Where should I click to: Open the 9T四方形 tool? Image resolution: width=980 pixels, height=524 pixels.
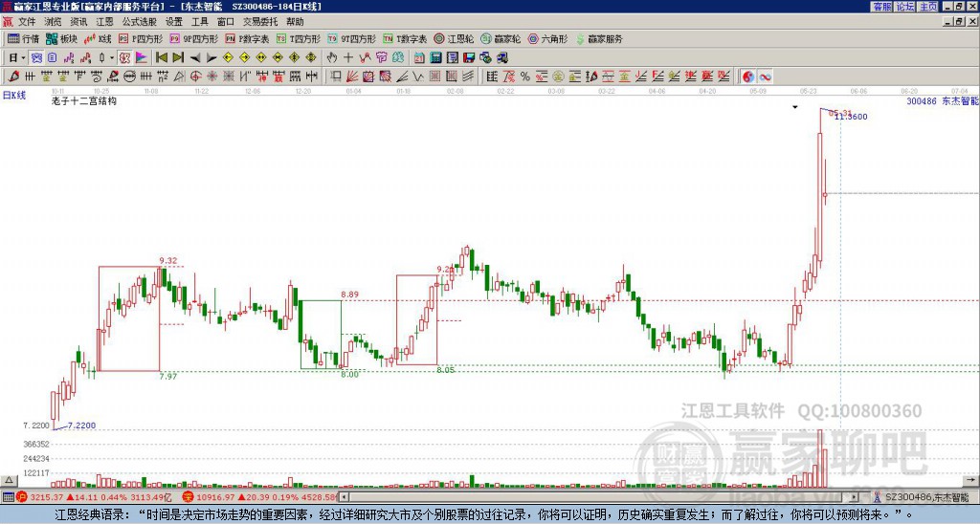pyautogui.click(x=351, y=38)
